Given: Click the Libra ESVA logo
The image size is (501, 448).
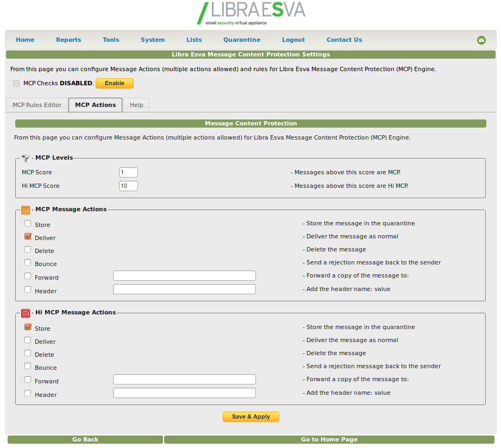Looking at the screenshot, I should (251, 14).
